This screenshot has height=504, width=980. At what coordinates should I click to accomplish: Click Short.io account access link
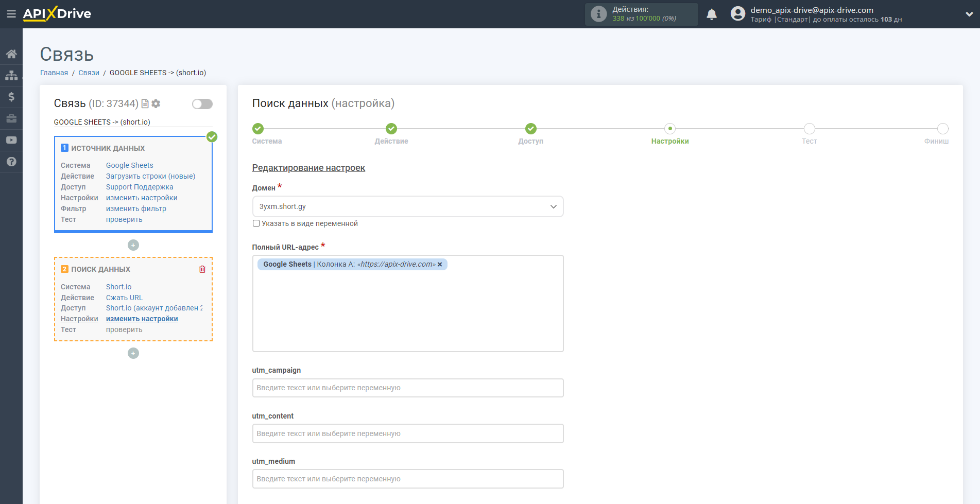(154, 308)
